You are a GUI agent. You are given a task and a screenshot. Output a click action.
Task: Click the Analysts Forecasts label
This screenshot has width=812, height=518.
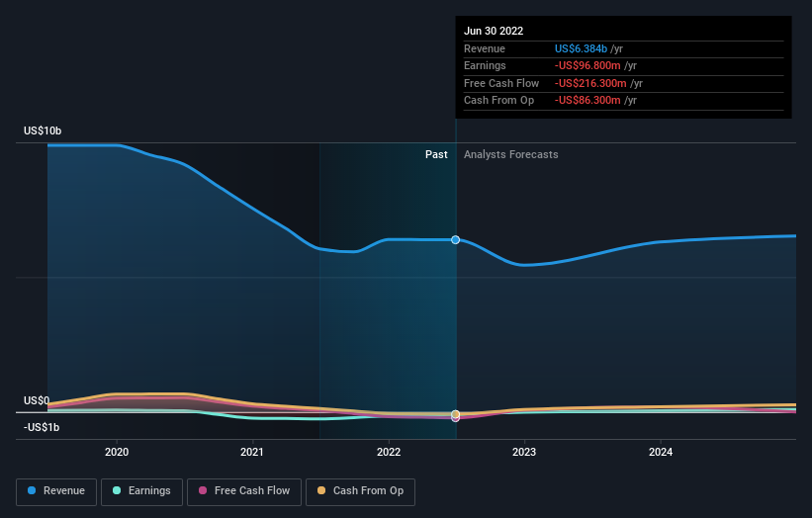[x=510, y=154]
